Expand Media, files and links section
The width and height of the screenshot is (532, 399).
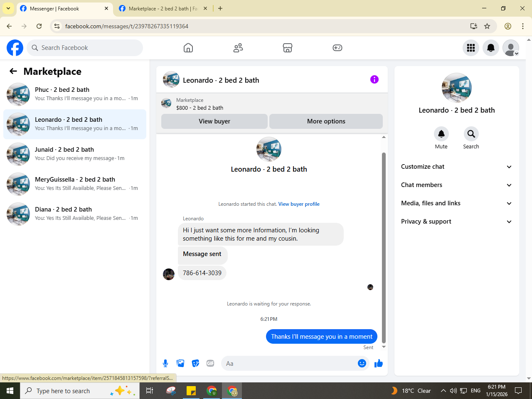coord(456,203)
